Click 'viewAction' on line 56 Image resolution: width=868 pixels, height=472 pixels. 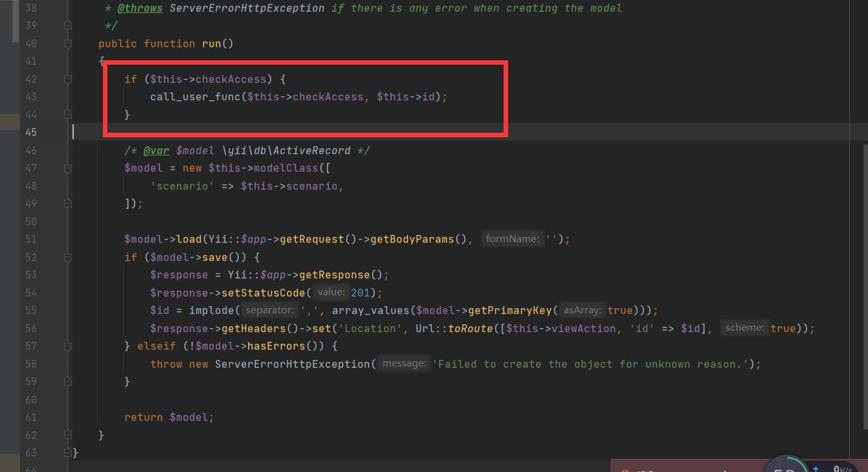(584, 328)
